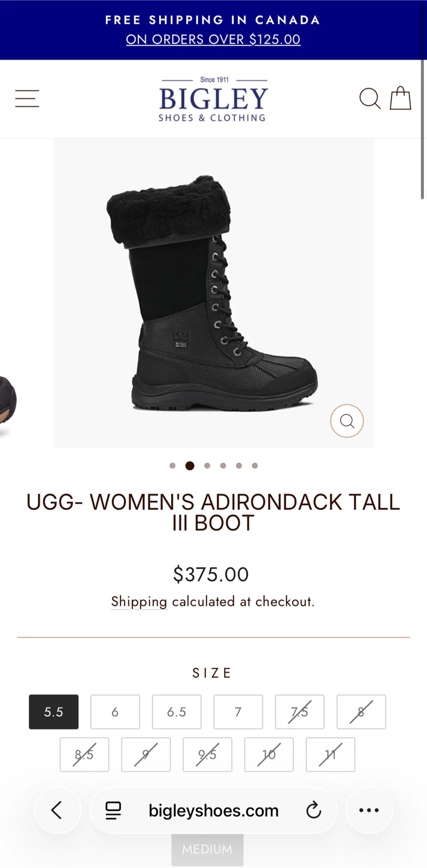This screenshot has height=868, width=427.
Task: Go back with browser back arrow
Action: [57, 810]
